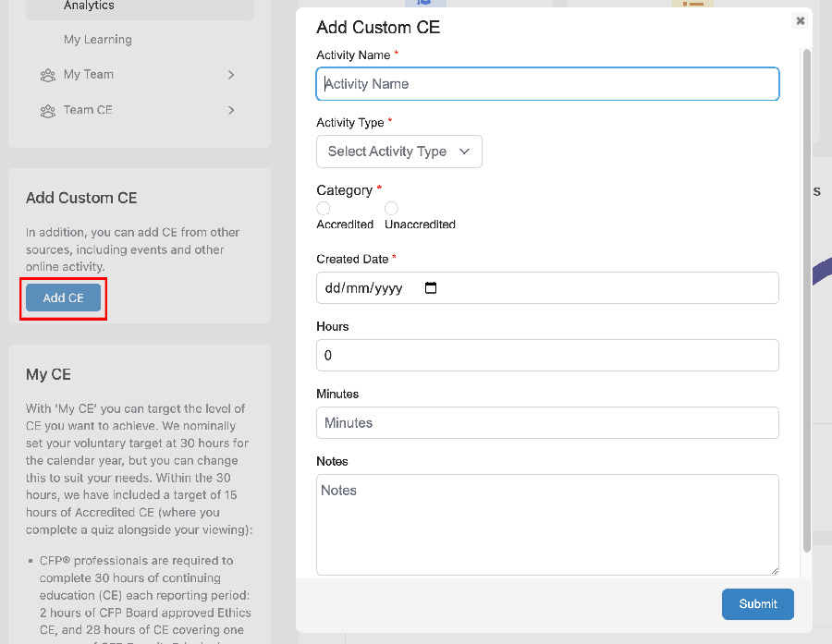Screen dimensions: 832x644
Task: Open the calendar picker in Created Date
Action: click(x=430, y=288)
